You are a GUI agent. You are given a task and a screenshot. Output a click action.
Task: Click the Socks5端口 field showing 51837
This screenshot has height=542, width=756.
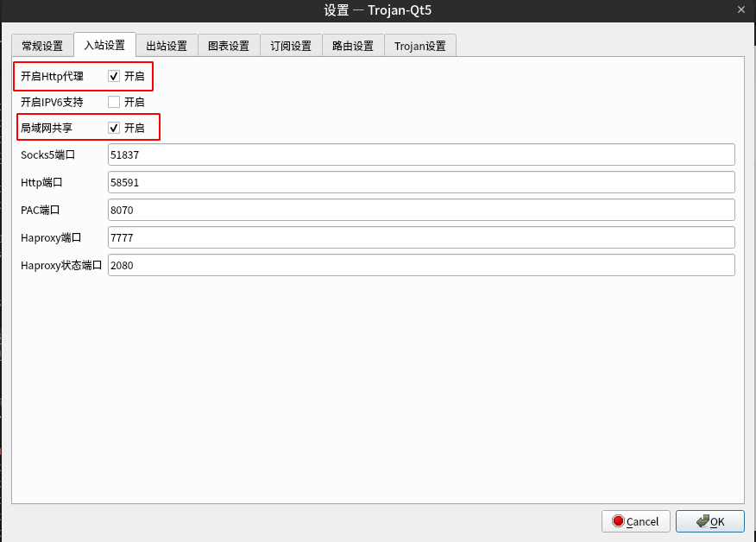pyautogui.click(x=421, y=154)
